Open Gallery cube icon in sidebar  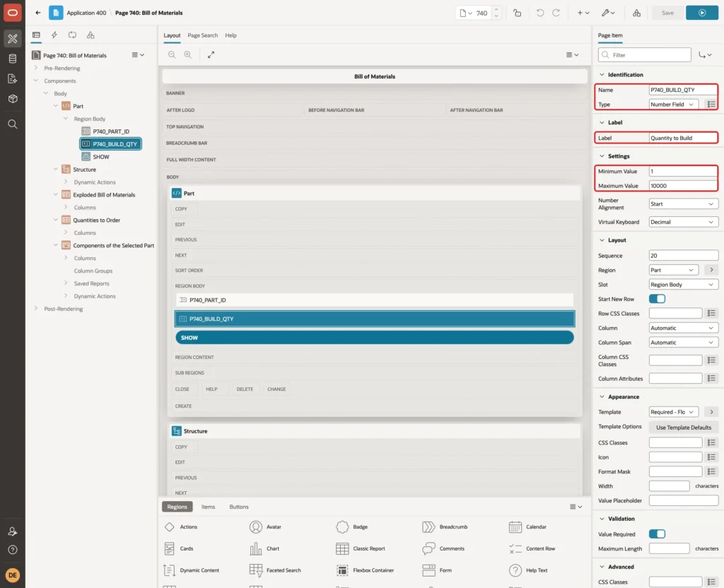pyautogui.click(x=13, y=99)
